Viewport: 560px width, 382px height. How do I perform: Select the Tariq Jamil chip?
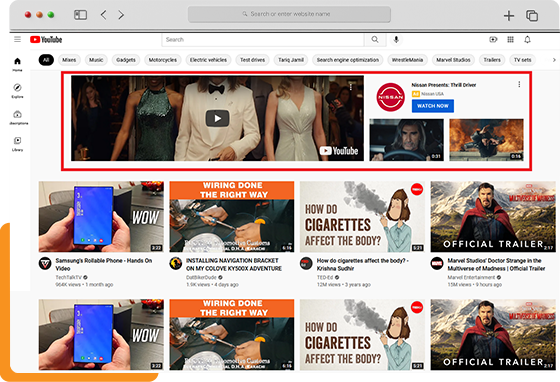click(291, 60)
